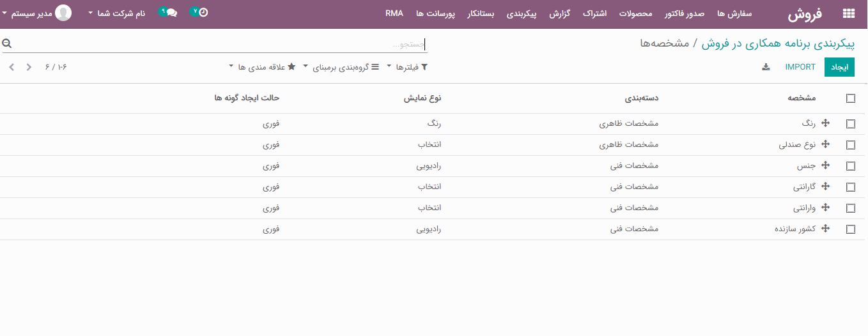Click the search magnifier icon
This screenshot has width=868, height=336.
[x=7, y=43]
